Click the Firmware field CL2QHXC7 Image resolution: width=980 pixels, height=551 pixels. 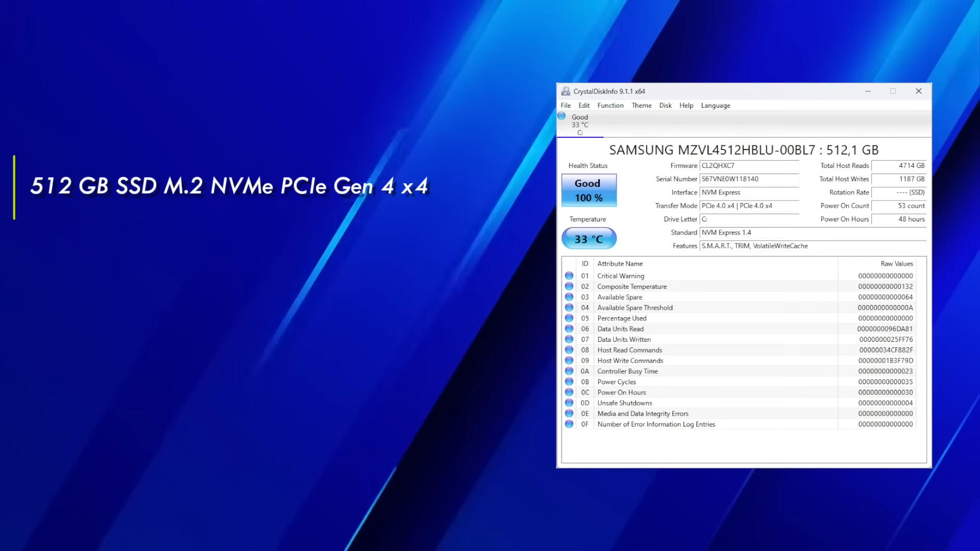749,166
